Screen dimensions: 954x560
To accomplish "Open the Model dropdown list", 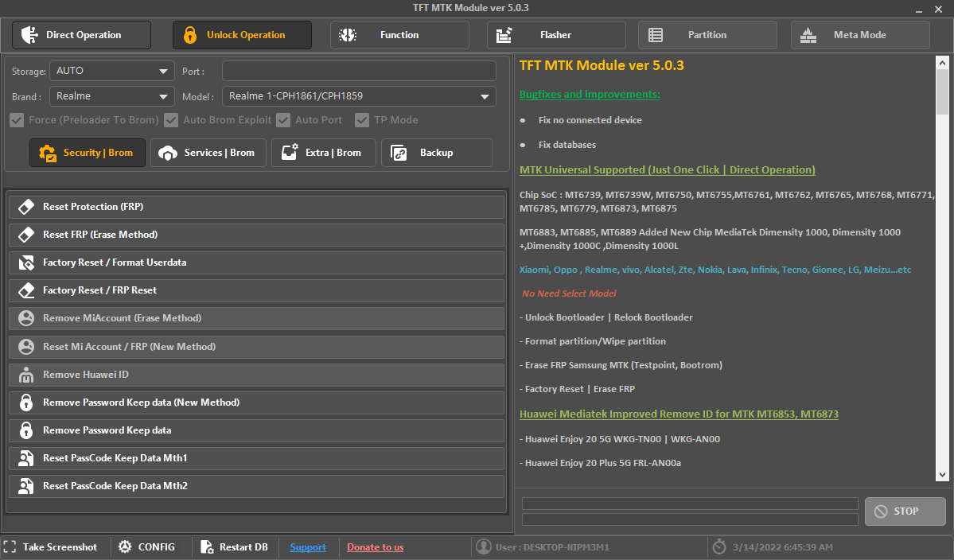I will pos(359,96).
